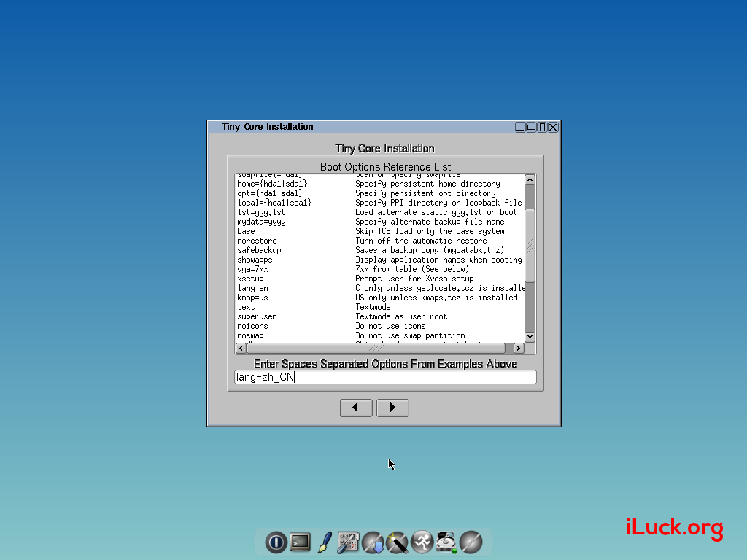Click 'Do not use icons' description
The width and height of the screenshot is (747, 560).
point(390,327)
